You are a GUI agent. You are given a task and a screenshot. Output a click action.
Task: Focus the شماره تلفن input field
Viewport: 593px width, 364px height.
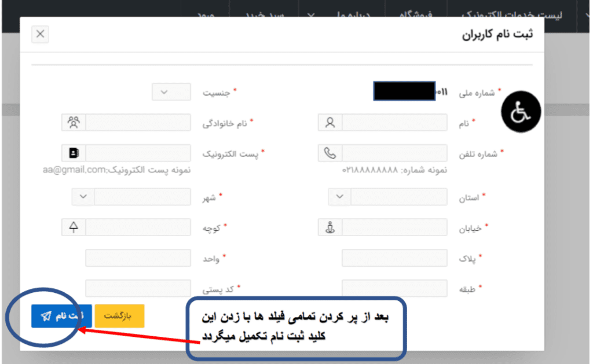click(x=394, y=153)
